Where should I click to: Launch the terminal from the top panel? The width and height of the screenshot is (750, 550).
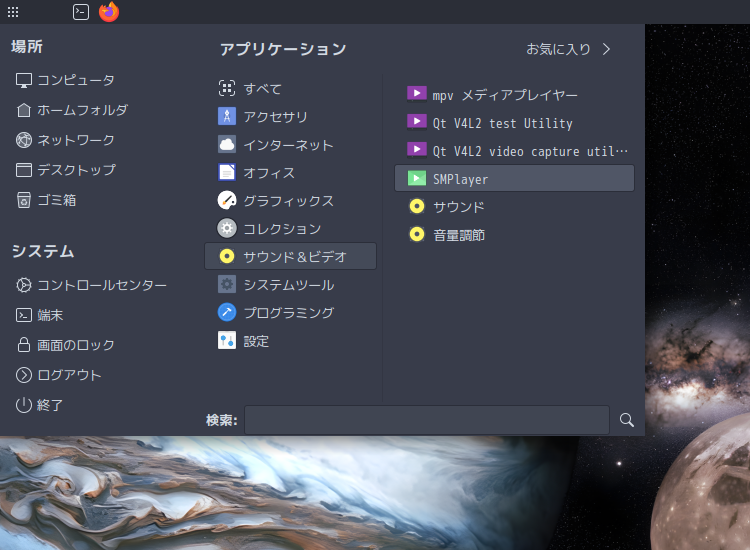pos(81,12)
